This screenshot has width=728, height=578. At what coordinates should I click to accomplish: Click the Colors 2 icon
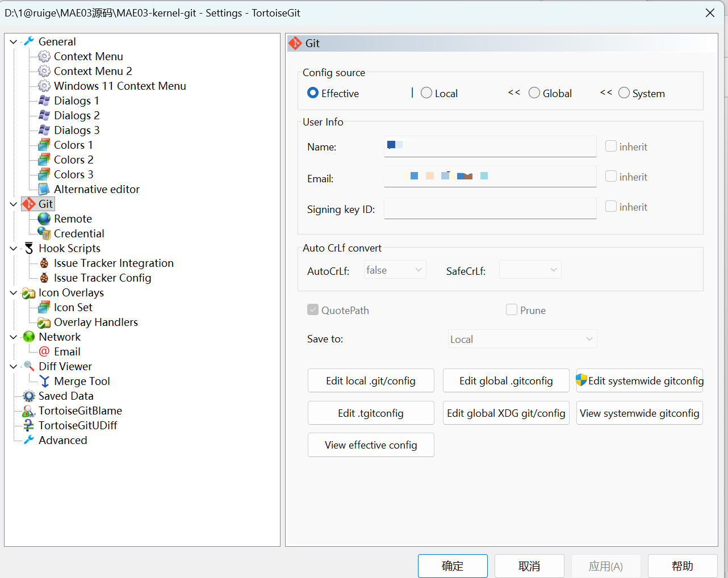click(x=44, y=160)
